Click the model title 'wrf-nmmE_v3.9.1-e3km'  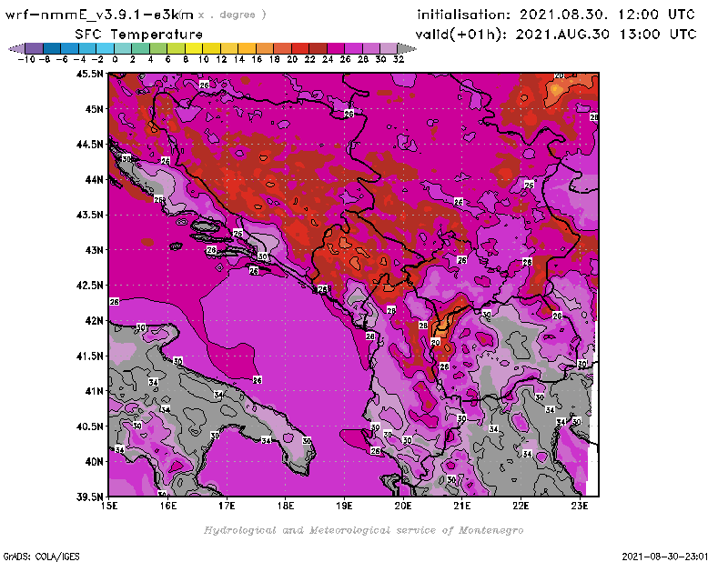(x=99, y=15)
